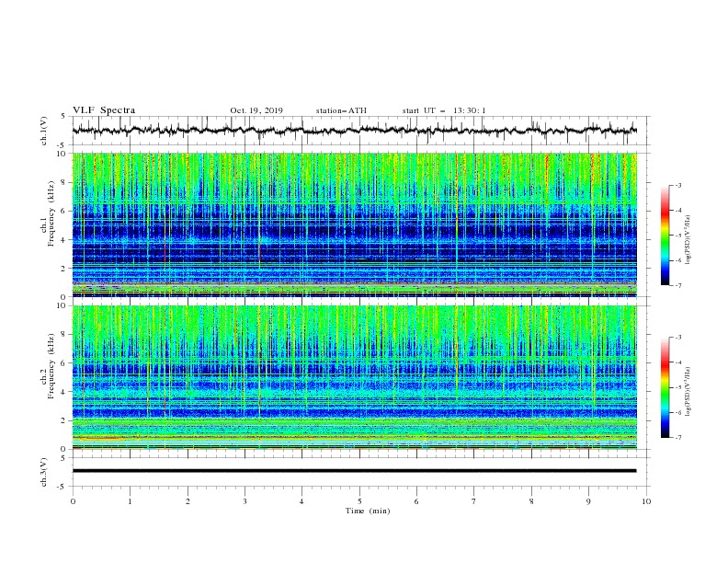Click the "10" tick on the Time axis
This screenshot has width=728, height=563.
click(x=646, y=501)
